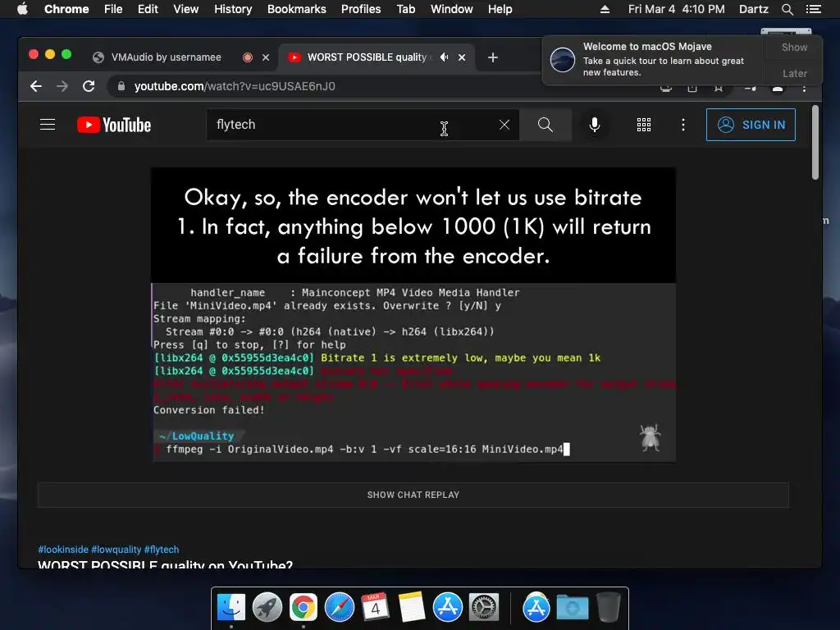Open the date and time menu
Viewport: 840px width, 630px height.
coord(677,9)
